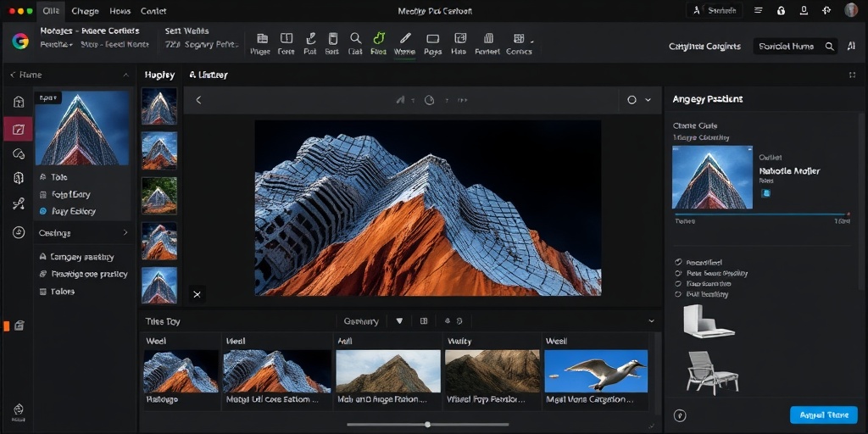
Task: Select the second radio option in right panel
Action: (x=678, y=273)
